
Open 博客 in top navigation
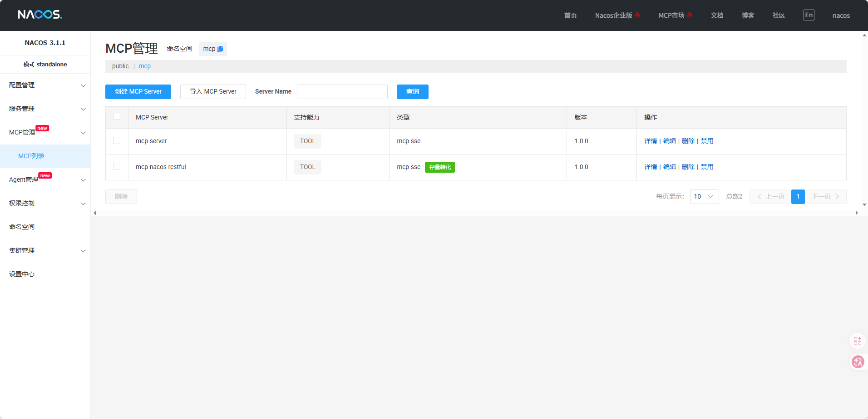748,15
